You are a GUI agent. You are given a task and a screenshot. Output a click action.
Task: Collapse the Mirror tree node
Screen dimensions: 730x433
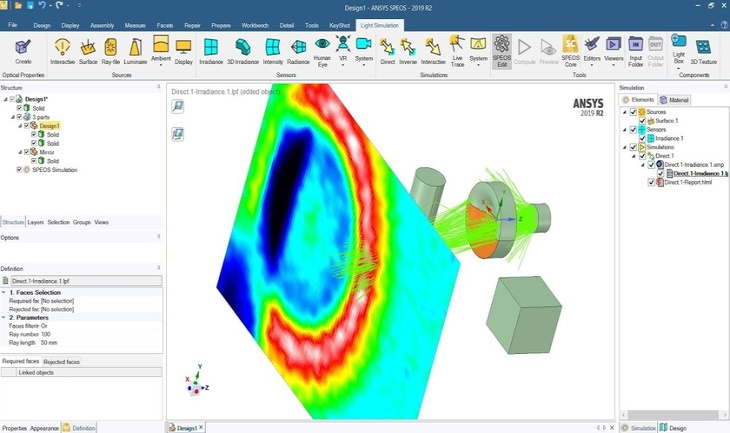[20, 152]
